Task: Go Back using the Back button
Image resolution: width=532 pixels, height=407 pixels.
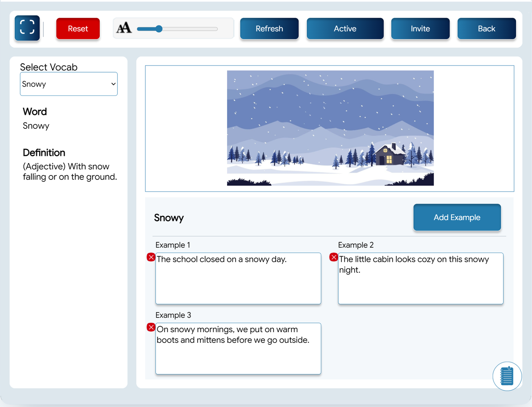Action: [x=486, y=29]
